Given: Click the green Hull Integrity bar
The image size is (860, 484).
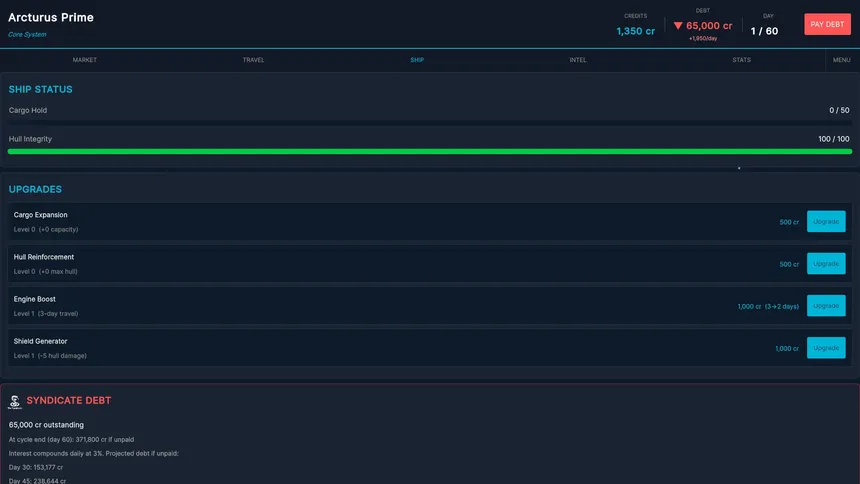Looking at the screenshot, I should 430,151.
